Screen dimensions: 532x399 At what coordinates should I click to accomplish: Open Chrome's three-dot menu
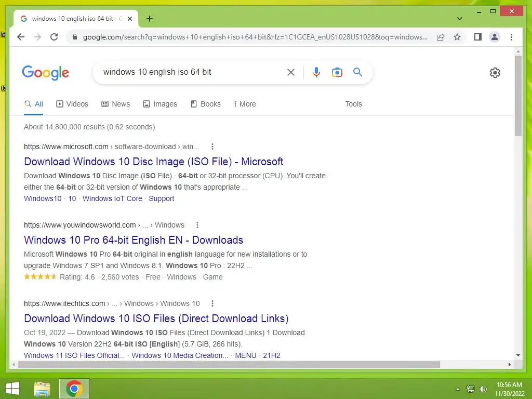click(x=511, y=37)
